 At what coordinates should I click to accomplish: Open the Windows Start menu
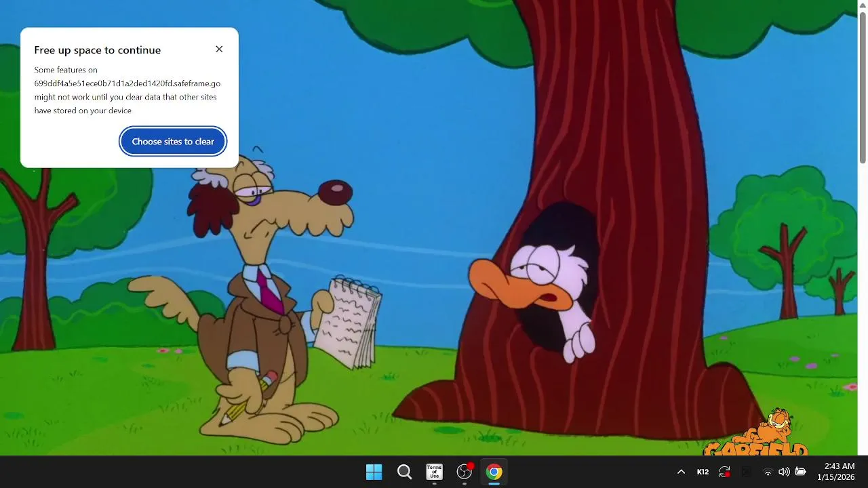click(x=374, y=472)
